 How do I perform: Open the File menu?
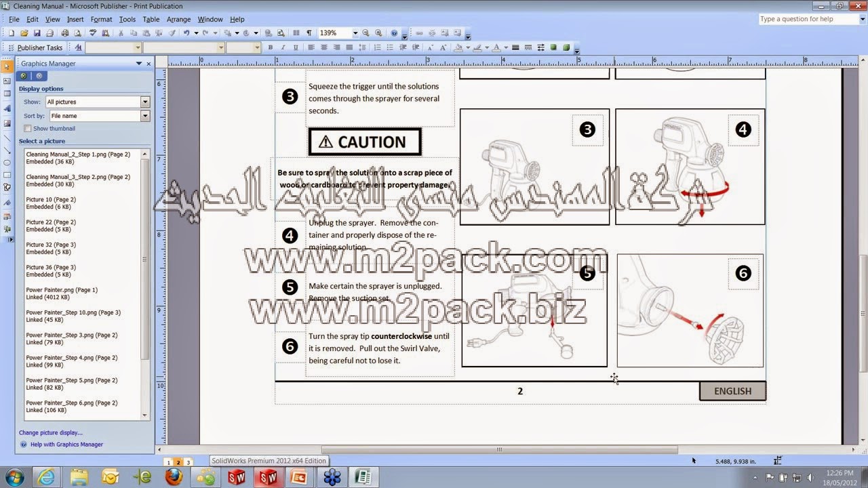pos(14,19)
